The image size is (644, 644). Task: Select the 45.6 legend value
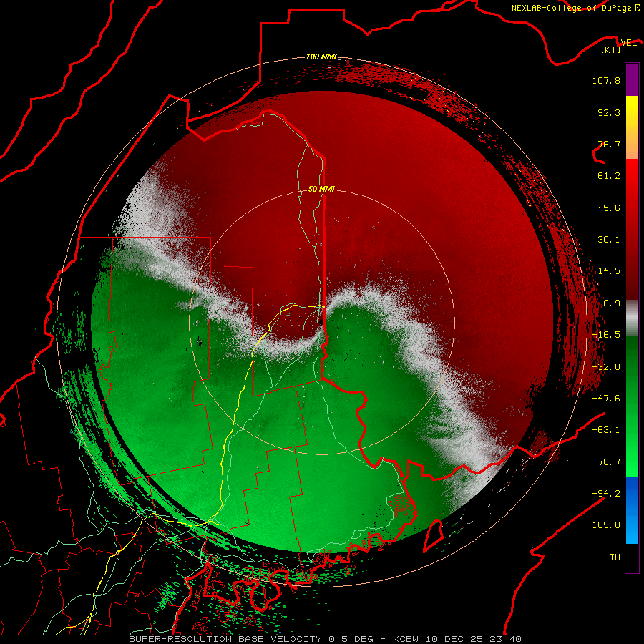click(609, 208)
